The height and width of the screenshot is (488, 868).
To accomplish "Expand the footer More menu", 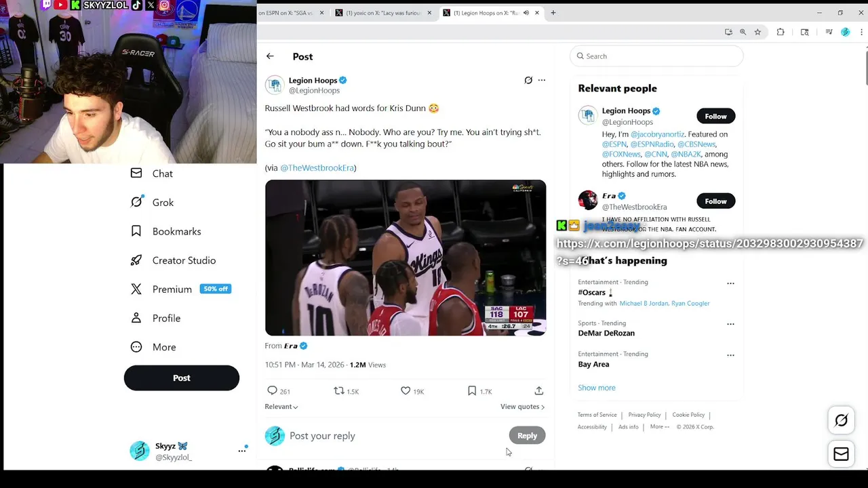I will pyautogui.click(x=660, y=427).
